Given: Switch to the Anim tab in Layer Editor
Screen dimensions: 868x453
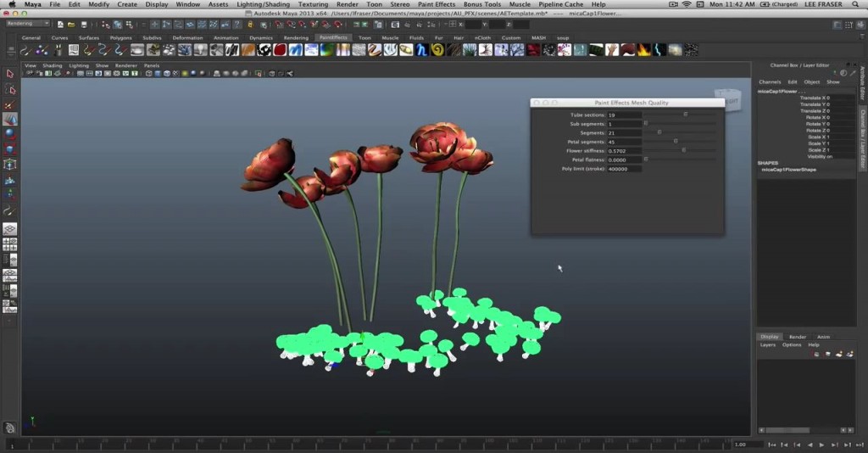Looking at the screenshot, I should click(x=824, y=337).
